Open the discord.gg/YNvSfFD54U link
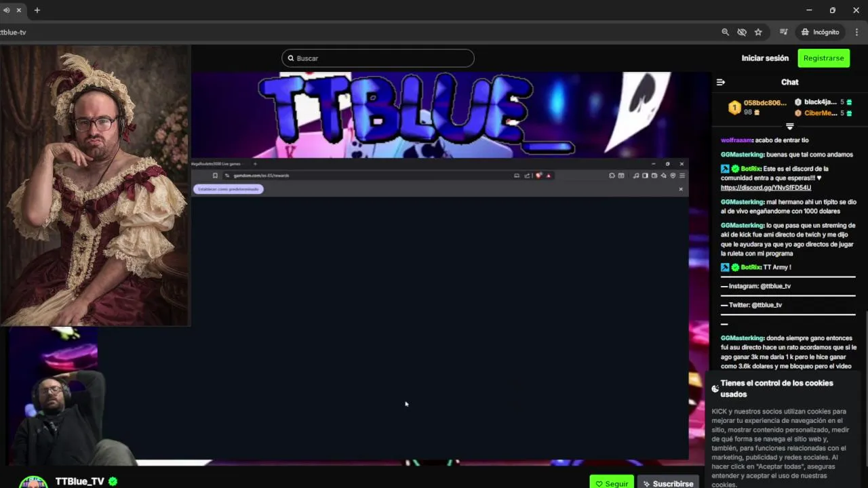Viewport: 868px width, 488px height. [766, 188]
